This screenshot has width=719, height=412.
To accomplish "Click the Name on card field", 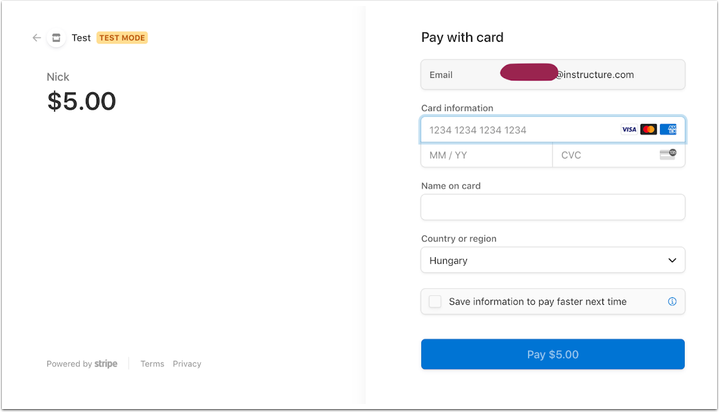I will click(553, 207).
